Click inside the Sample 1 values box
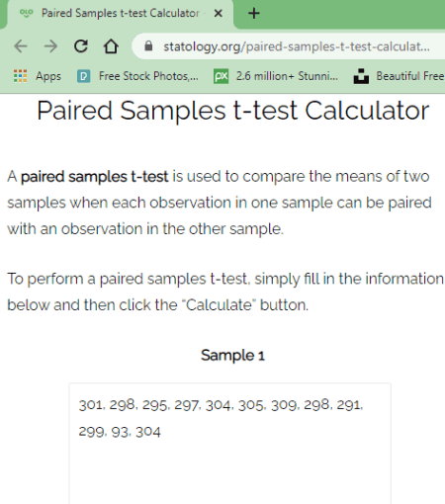 pos(230,444)
